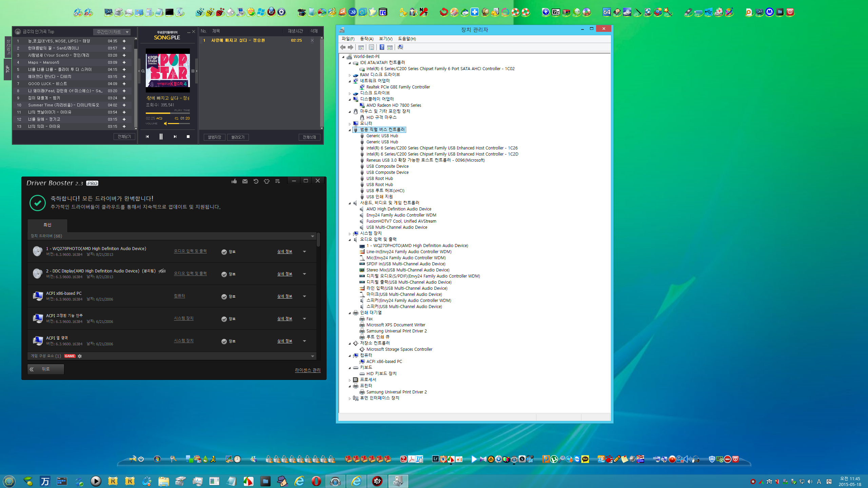Mute the SONGPLE volume speaker icon
Image resolution: width=868 pixels, height=488 pixels.
(165, 123)
